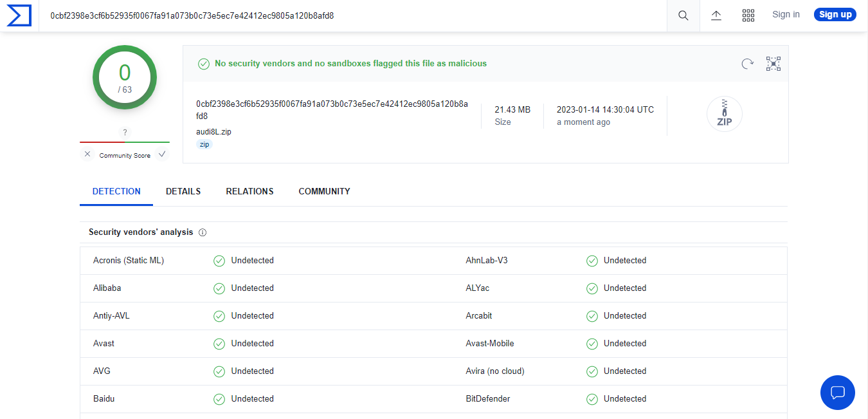Click the zip tag label
The height and width of the screenshot is (419, 868).
[x=204, y=145]
